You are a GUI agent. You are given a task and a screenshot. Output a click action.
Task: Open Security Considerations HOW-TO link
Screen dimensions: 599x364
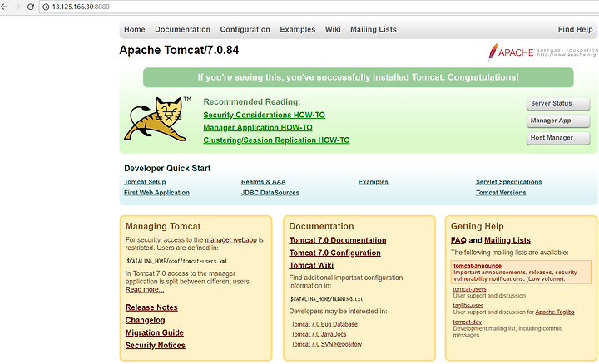pyautogui.click(x=264, y=115)
